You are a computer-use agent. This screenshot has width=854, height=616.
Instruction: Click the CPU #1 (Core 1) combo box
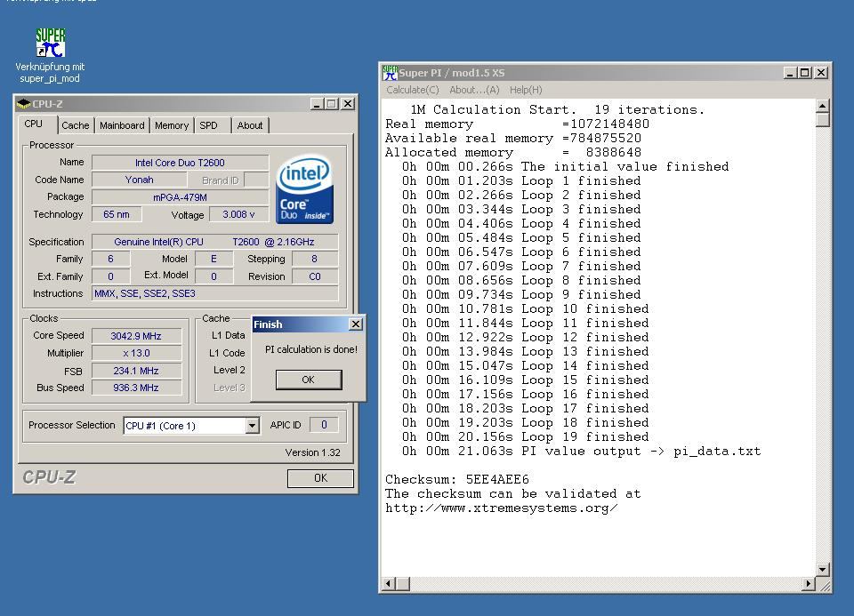pyautogui.click(x=191, y=426)
